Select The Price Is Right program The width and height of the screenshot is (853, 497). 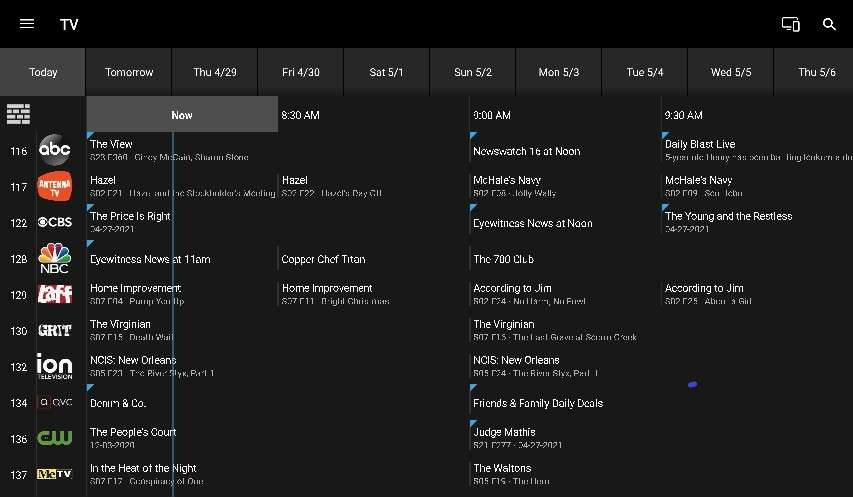click(180, 222)
